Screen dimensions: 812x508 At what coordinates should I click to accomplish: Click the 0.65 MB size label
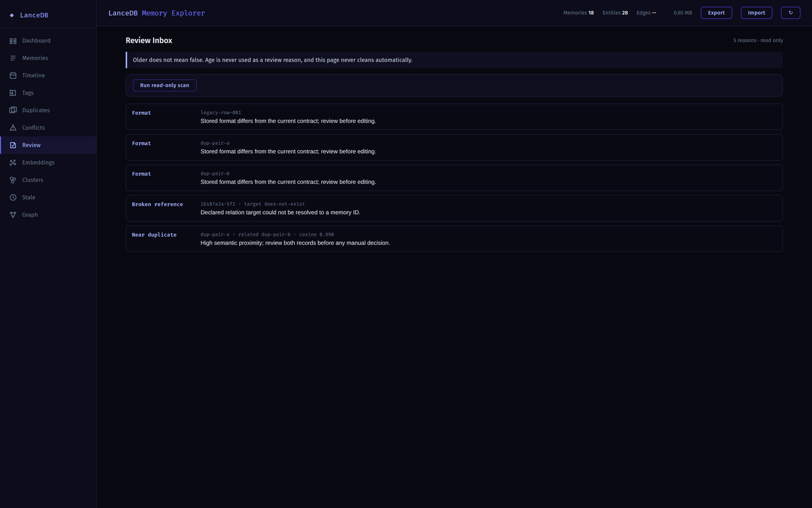coord(683,13)
